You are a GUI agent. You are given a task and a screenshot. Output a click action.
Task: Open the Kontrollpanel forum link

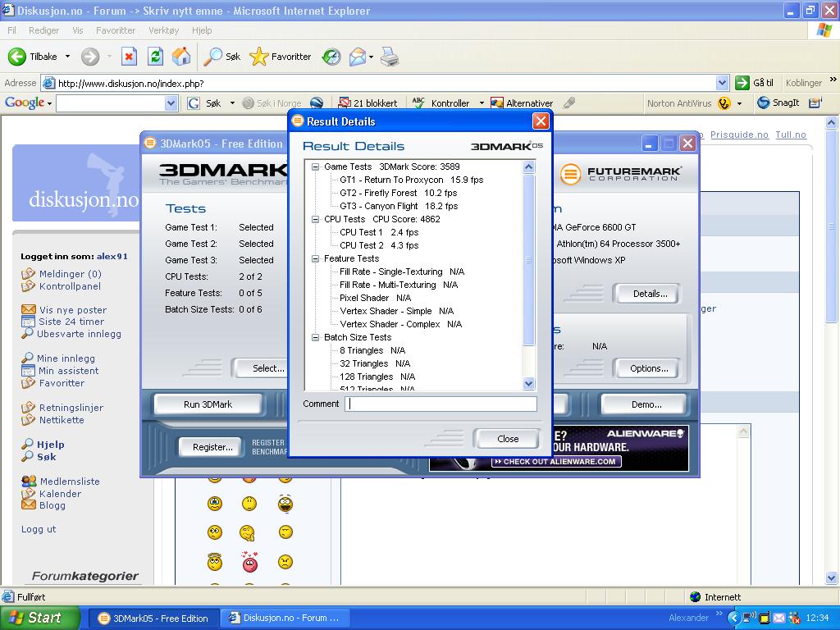click(x=70, y=286)
